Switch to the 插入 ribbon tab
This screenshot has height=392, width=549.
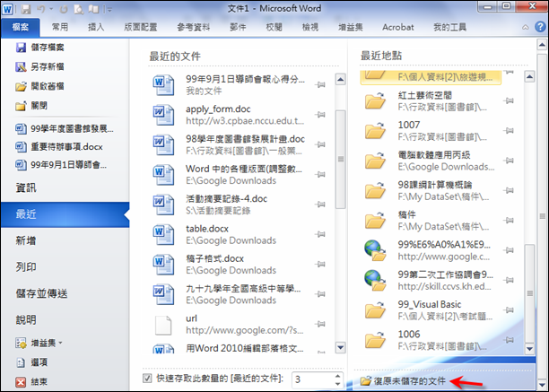tap(96, 27)
